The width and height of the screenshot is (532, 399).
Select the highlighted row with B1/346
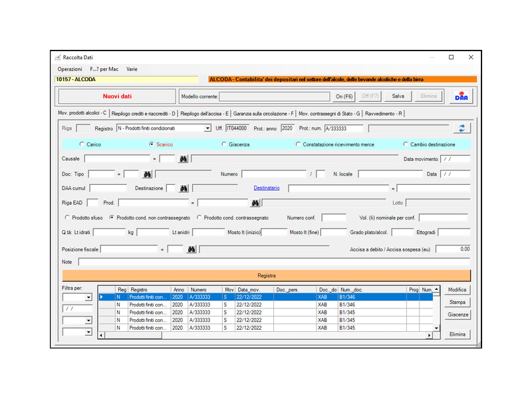click(x=265, y=297)
